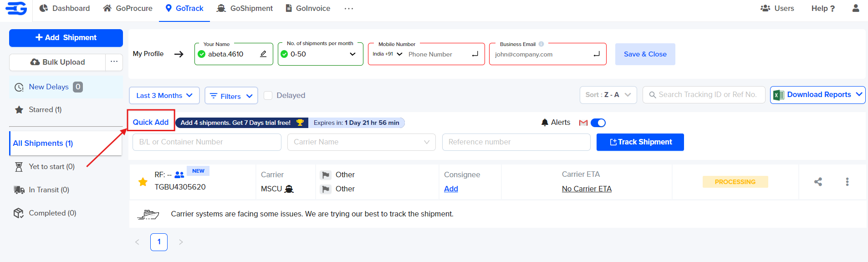Select Completed (0) in sidebar
The height and width of the screenshot is (262, 868).
click(x=45, y=213)
